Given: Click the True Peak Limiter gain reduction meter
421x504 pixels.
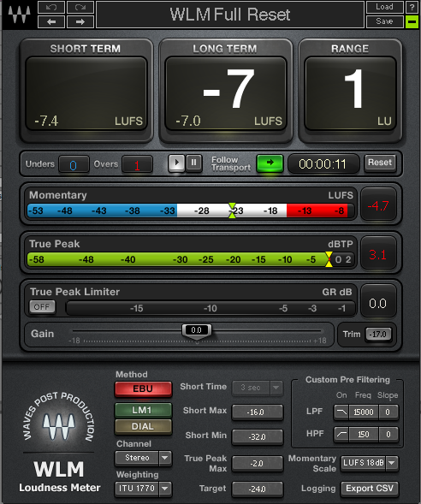Looking at the screenshot, I should (210, 308).
